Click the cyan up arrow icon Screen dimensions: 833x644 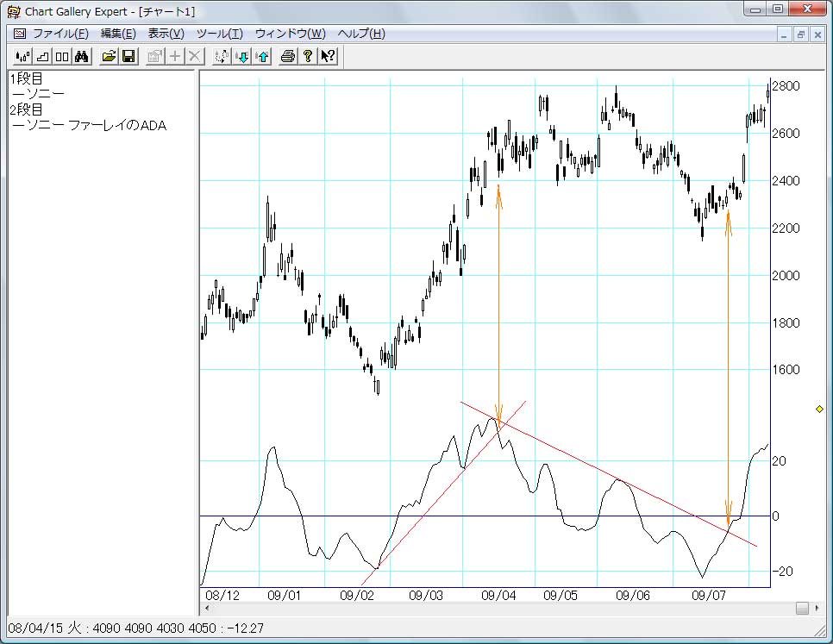click(x=261, y=56)
